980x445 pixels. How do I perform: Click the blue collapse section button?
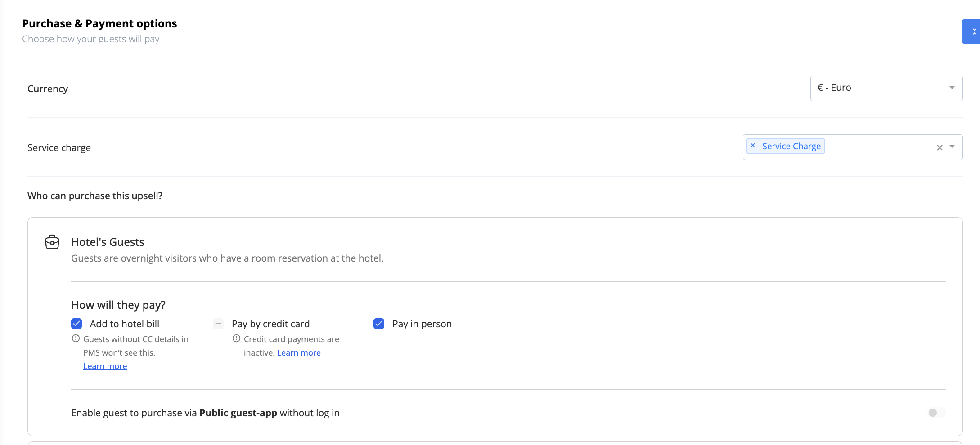point(972,31)
